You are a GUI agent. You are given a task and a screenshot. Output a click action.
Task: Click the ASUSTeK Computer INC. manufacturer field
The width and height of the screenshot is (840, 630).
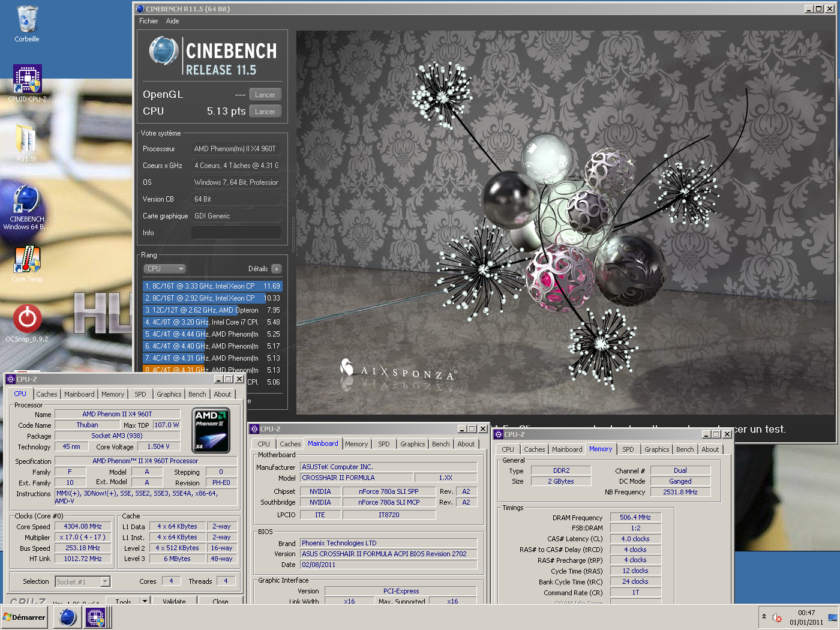coord(389,467)
